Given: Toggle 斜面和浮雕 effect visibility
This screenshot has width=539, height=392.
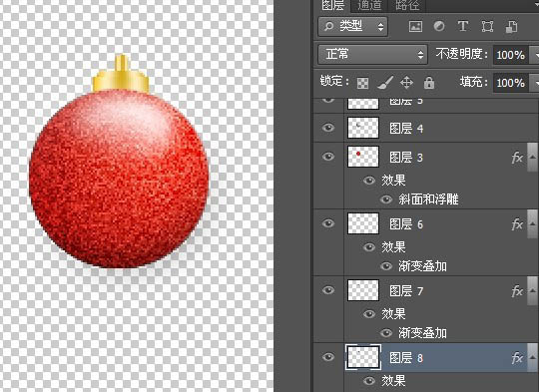Looking at the screenshot, I should pos(386,199).
